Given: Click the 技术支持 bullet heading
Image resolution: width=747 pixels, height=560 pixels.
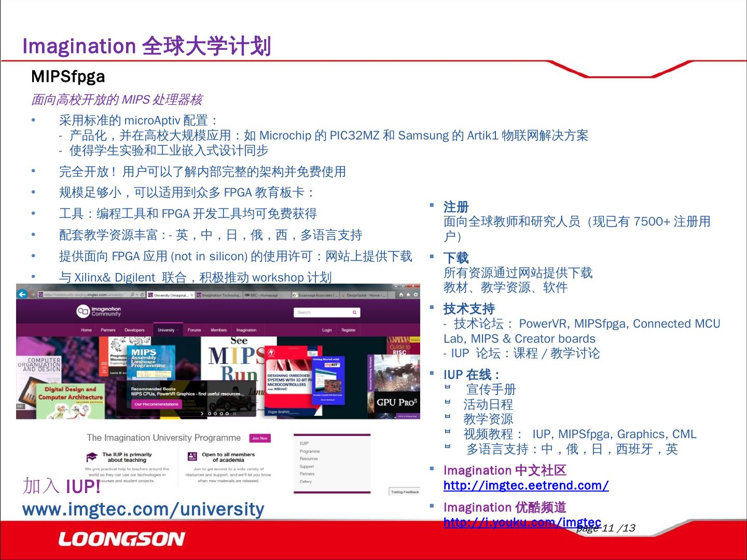Looking at the screenshot, I should pos(469,309).
